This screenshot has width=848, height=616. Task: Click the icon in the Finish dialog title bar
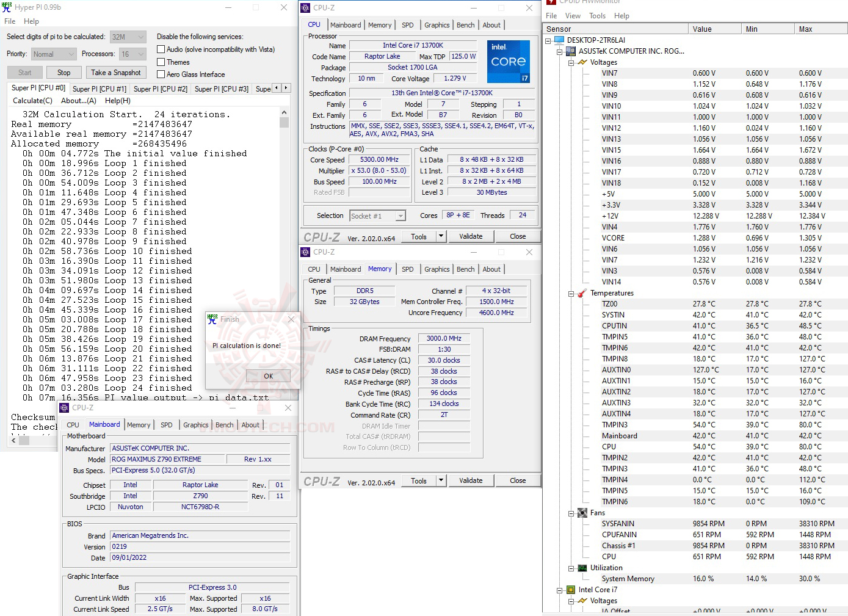click(212, 319)
